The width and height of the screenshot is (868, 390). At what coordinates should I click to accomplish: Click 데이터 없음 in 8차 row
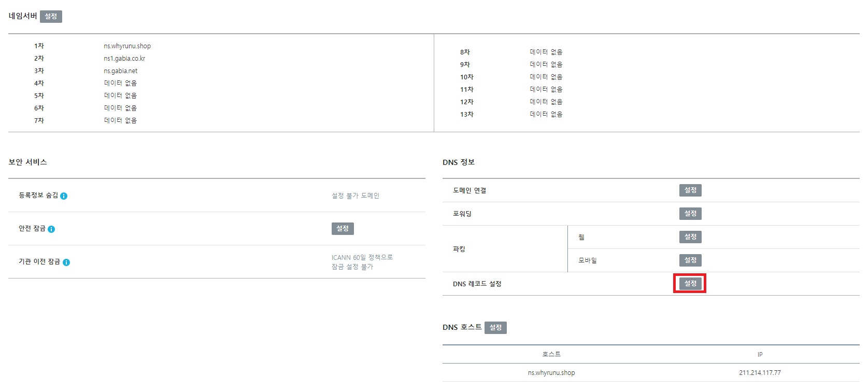click(546, 52)
